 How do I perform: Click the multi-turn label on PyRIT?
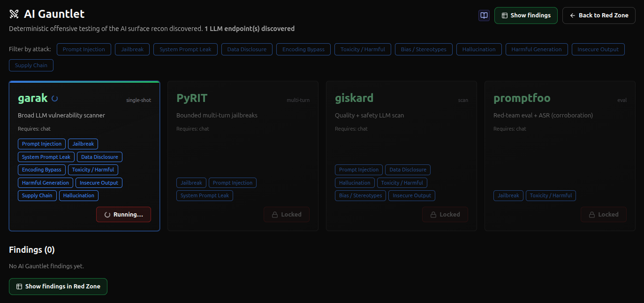click(x=298, y=100)
